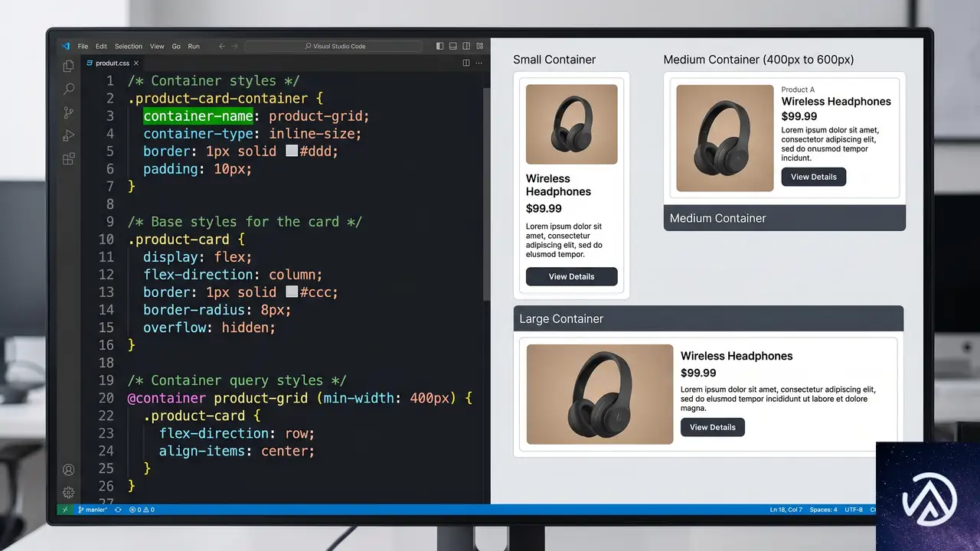
Task: Open the editor More Actions ellipsis
Action: 479,63
